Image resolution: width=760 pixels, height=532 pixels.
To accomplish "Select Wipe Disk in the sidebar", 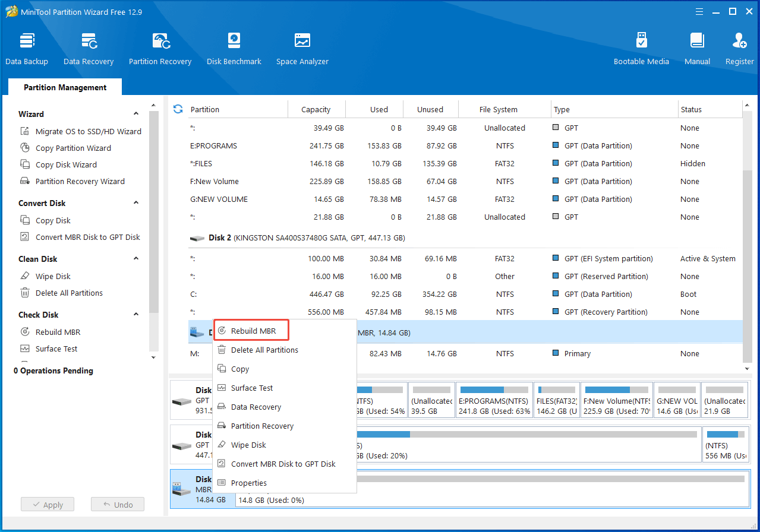I will pyautogui.click(x=45, y=276).
